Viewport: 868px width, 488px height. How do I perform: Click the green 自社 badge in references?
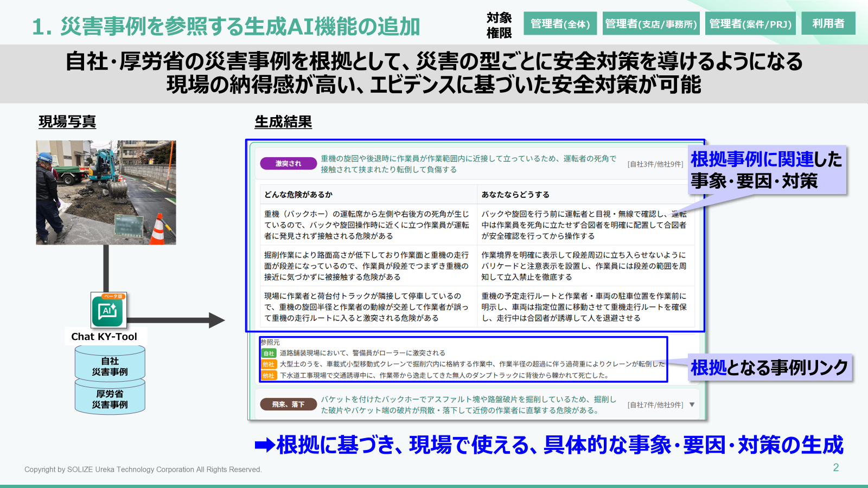tap(269, 354)
